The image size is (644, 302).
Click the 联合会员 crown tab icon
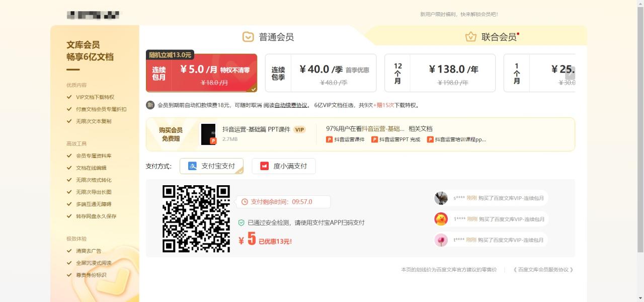[x=471, y=37]
